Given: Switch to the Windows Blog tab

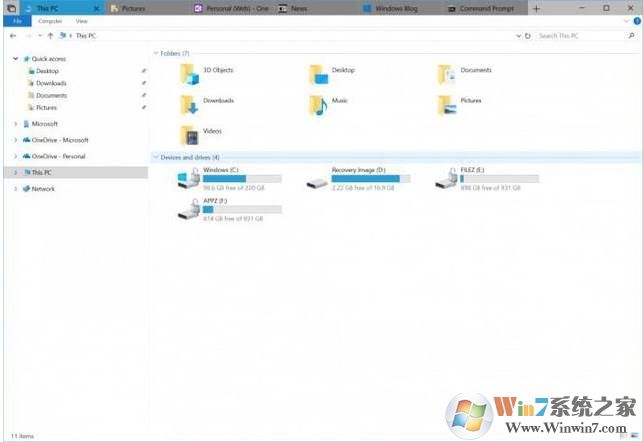Looking at the screenshot, I should (400, 8).
